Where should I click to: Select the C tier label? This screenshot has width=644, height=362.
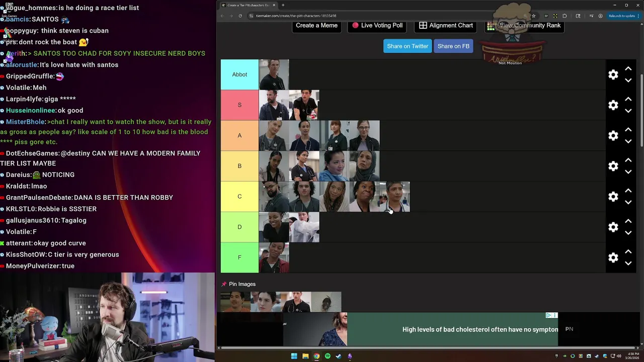(x=239, y=197)
